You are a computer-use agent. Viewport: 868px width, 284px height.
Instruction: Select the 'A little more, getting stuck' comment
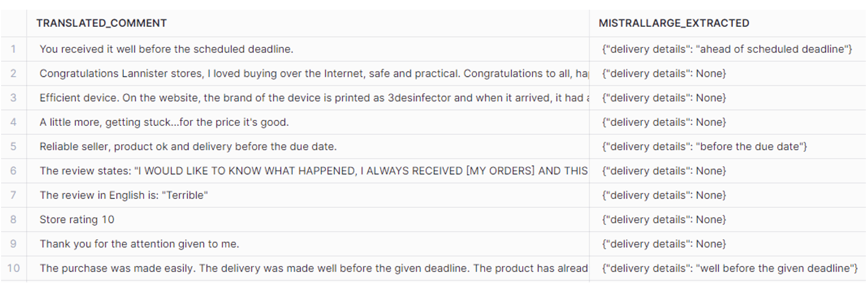coord(307,122)
